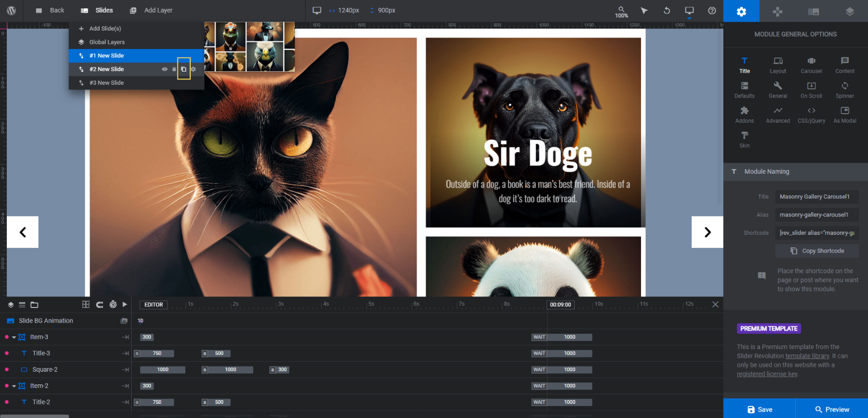Select the Carousel options icon
This screenshot has height=418, width=868.
[811, 65]
